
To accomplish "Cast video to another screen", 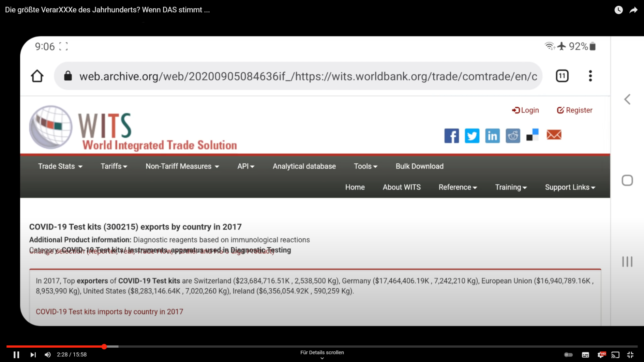I will [615, 355].
